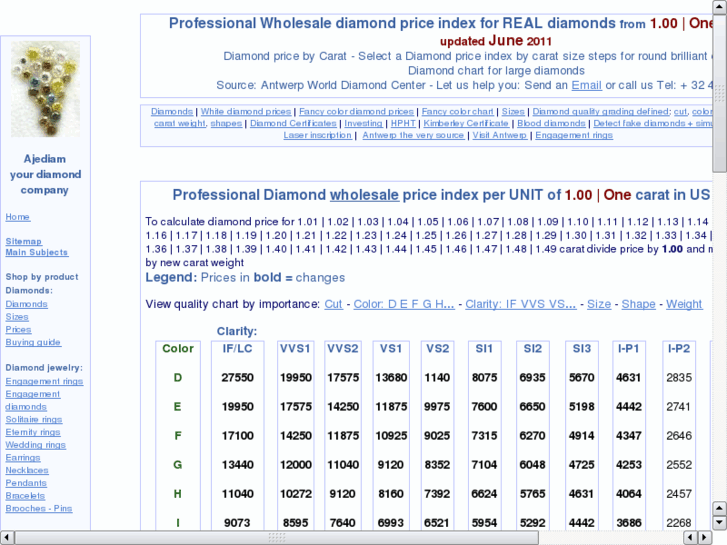This screenshot has width=727, height=545.
Task: Click price 27550 in row D
Action: point(237,378)
